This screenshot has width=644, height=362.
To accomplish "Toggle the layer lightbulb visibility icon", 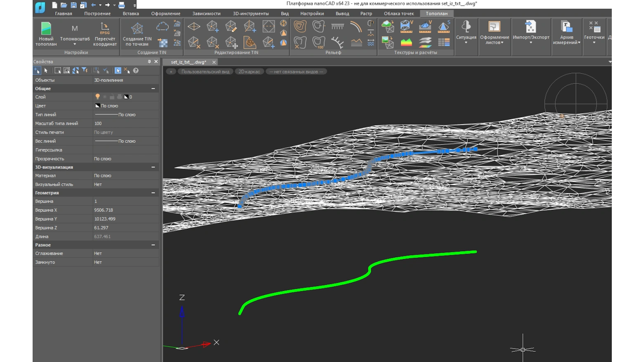I will pyautogui.click(x=97, y=97).
